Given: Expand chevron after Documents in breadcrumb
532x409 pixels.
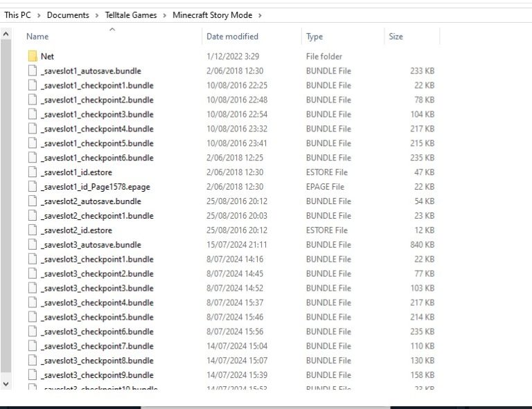Looking at the screenshot, I should coord(97,16).
